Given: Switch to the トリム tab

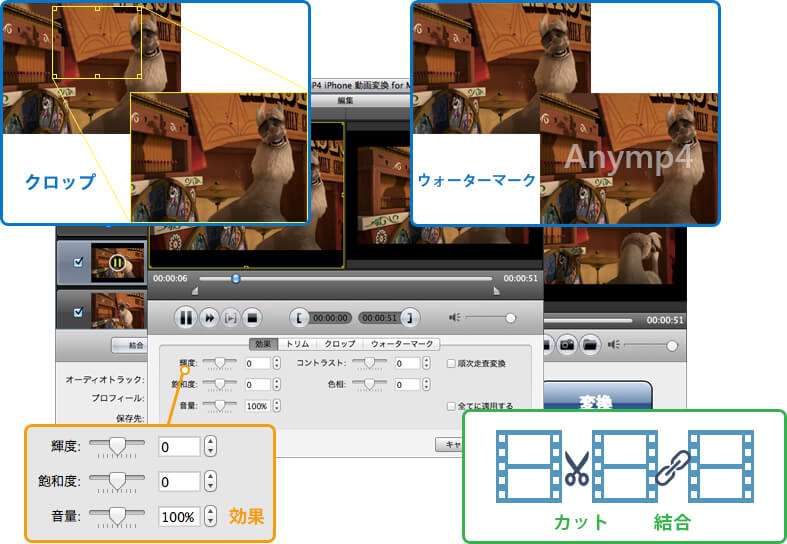Looking at the screenshot, I should tap(298, 344).
